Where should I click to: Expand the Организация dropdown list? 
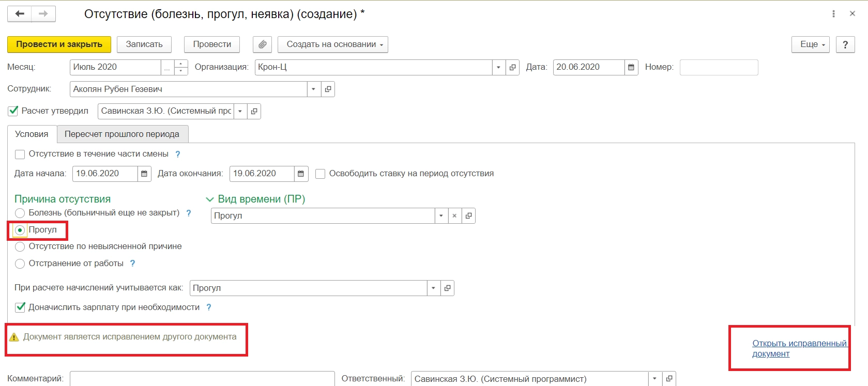point(498,67)
